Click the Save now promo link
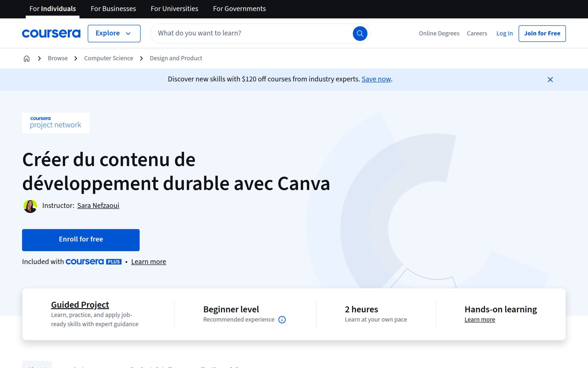 coord(376,79)
